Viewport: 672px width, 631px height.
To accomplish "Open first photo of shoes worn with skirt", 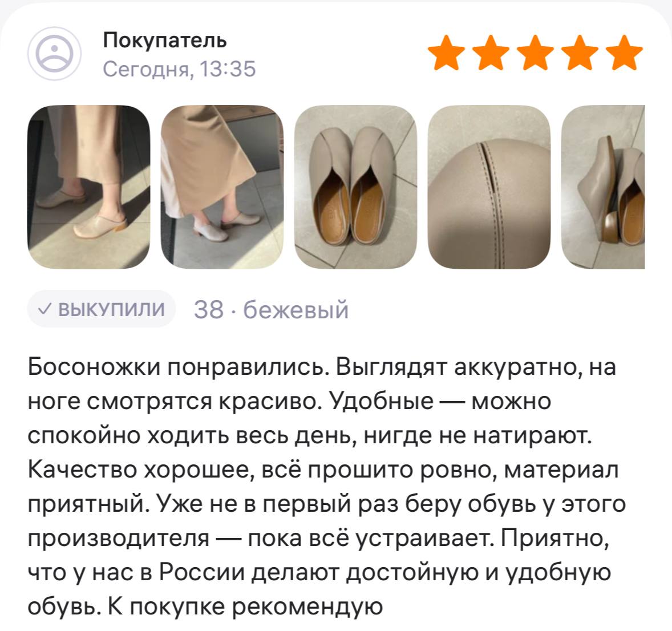I will click(x=89, y=187).
